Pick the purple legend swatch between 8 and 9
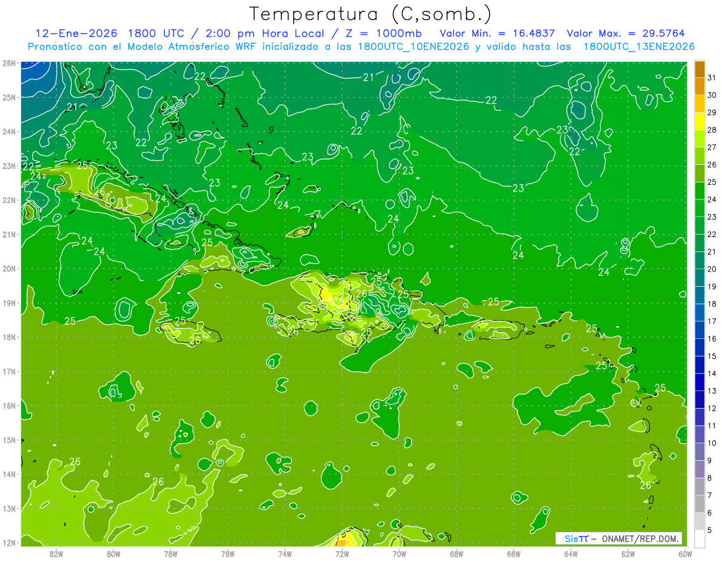Viewport: 728px width, 562px height. 699,469
